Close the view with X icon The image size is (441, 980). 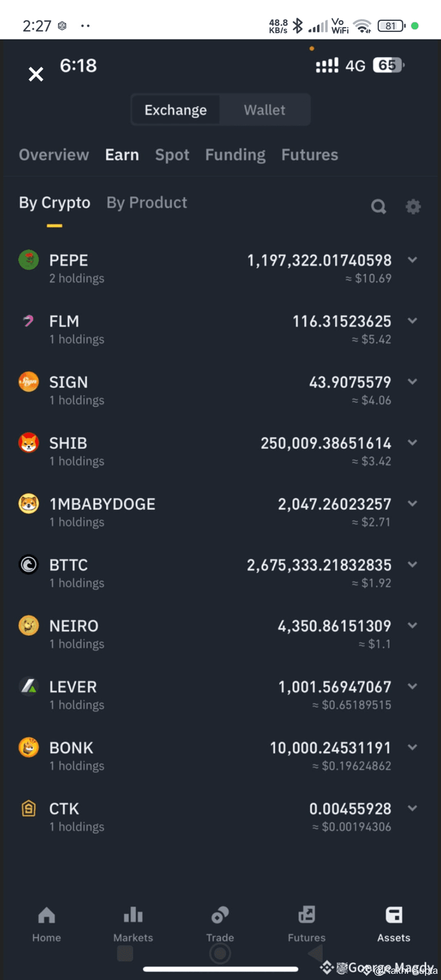pyautogui.click(x=36, y=74)
